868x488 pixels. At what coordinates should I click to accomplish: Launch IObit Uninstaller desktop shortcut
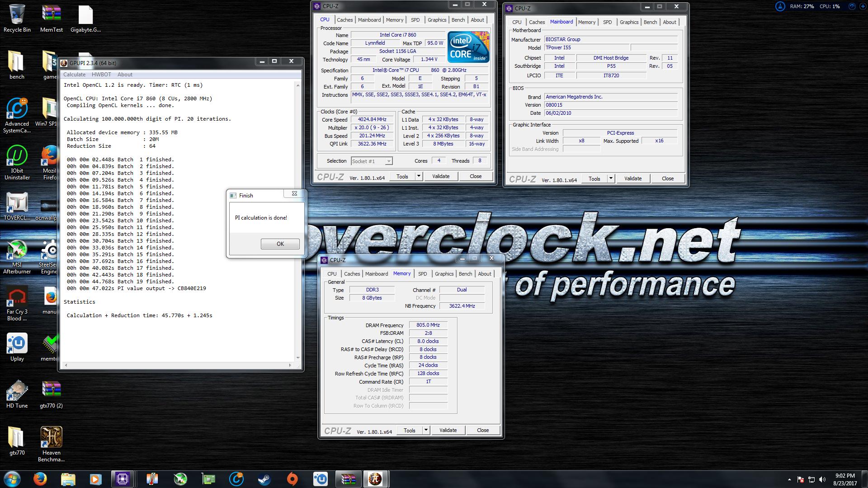tap(17, 163)
